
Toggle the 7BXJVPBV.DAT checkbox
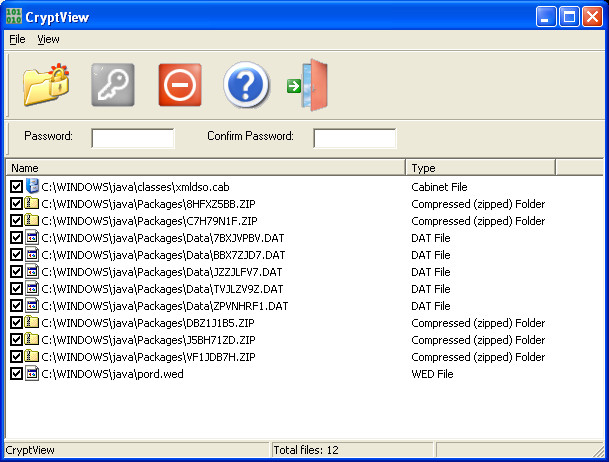pyautogui.click(x=16, y=238)
